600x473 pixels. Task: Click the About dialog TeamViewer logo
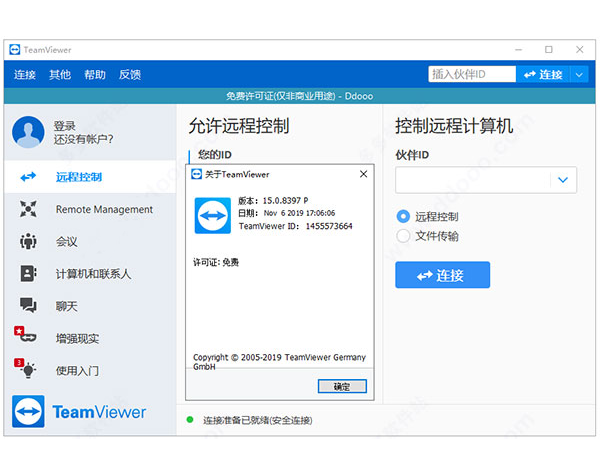(213, 215)
